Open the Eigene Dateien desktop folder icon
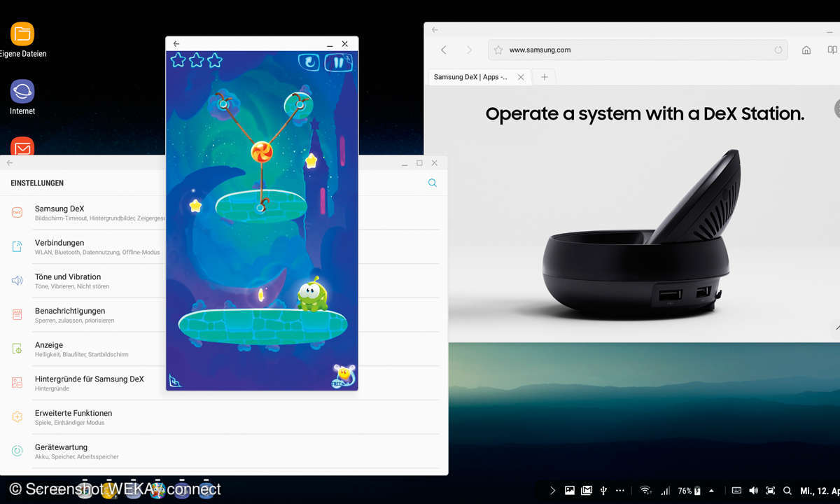The width and height of the screenshot is (840, 504). 22,34
